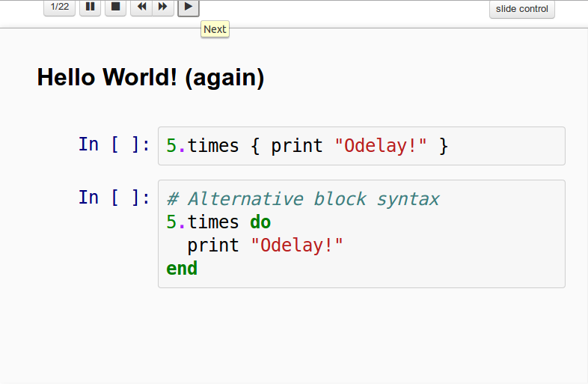Click the 1/22 slide counter button

coord(60,7)
